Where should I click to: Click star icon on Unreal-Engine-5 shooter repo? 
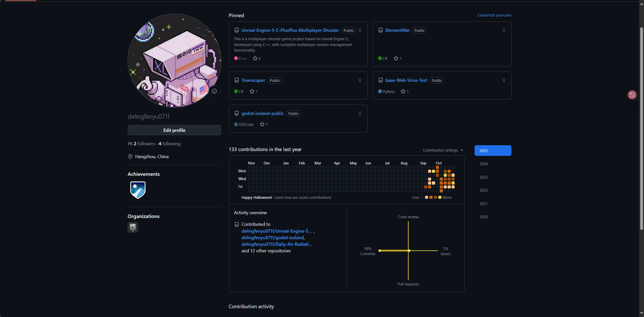[x=255, y=58]
